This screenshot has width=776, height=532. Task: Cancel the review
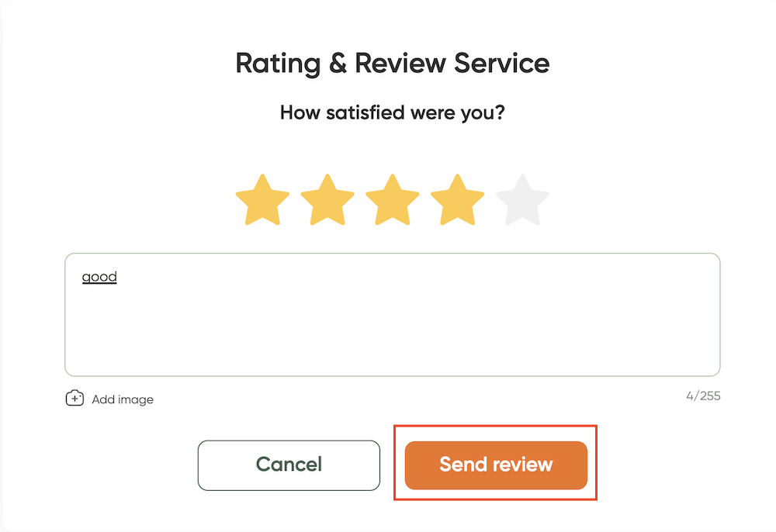289,465
